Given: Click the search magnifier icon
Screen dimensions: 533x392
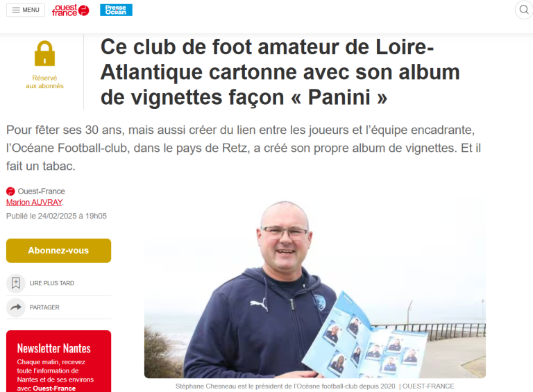Looking at the screenshot, I should tap(524, 10).
